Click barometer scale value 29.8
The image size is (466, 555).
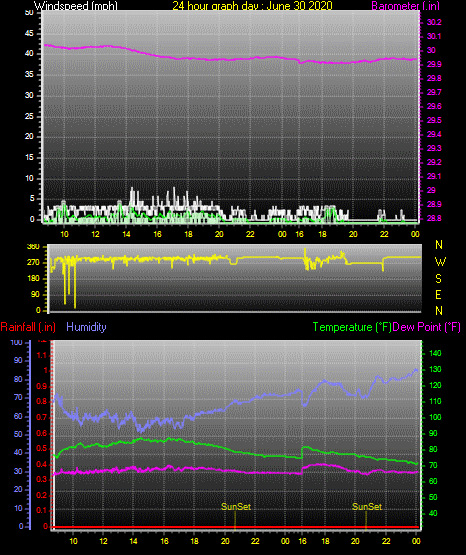tap(434, 78)
